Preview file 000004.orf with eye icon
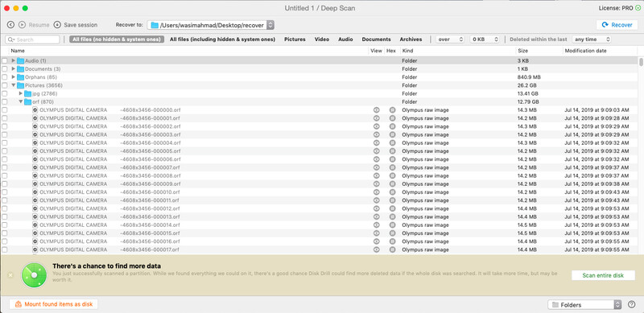Screen dimensions: 644x313 [376, 143]
